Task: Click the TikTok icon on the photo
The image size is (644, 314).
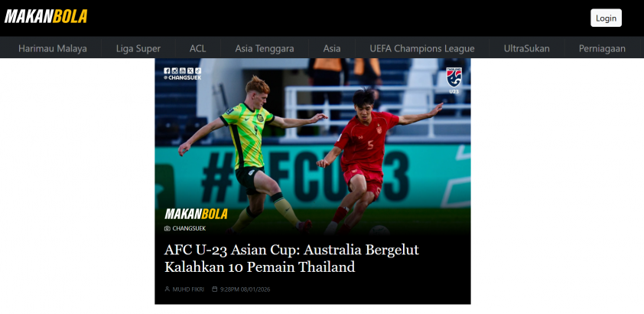Action: (x=198, y=70)
